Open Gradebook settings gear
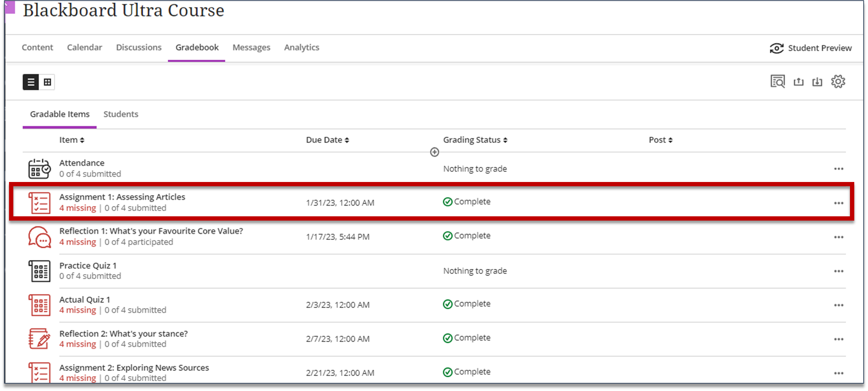The width and height of the screenshot is (868, 391). pyautogui.click(x=838, y=81)
